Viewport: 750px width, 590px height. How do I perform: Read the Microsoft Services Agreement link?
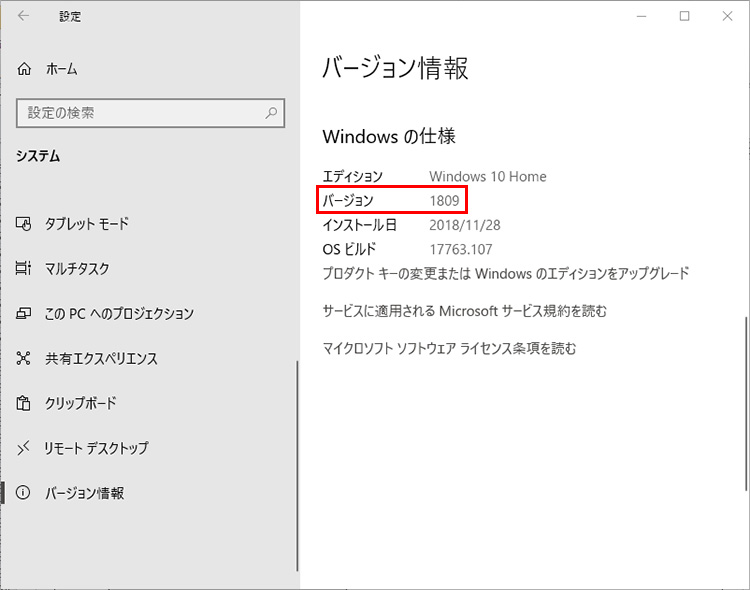point(464,311)
